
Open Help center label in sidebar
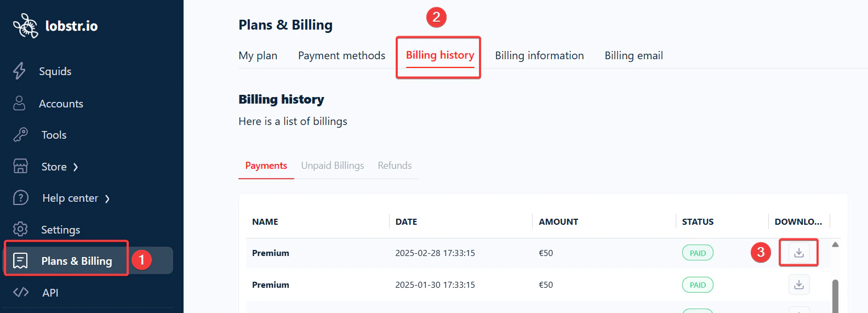point(70,198)
